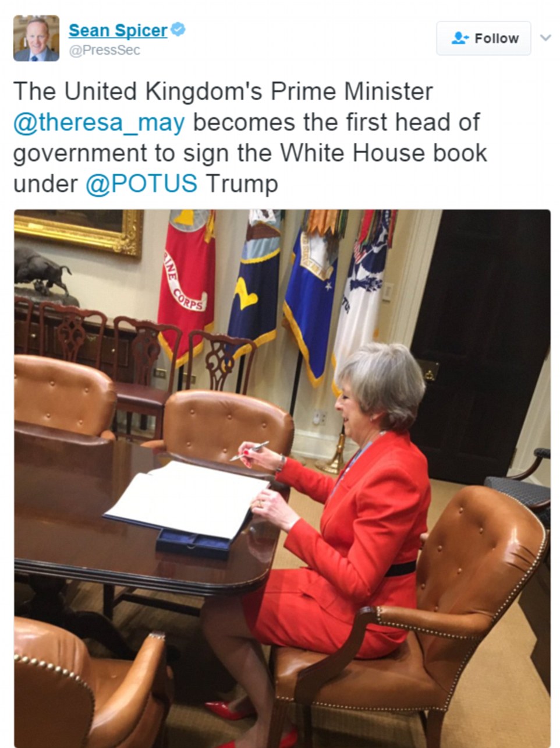Click the add-person icon in Follow button
The image size is (560, 748).
click(x=460, y=38)
